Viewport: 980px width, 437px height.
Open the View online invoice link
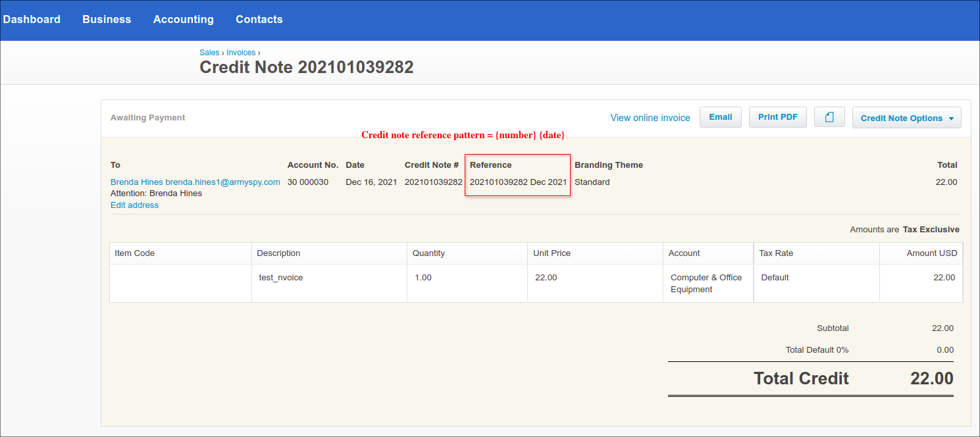[650, 118]
